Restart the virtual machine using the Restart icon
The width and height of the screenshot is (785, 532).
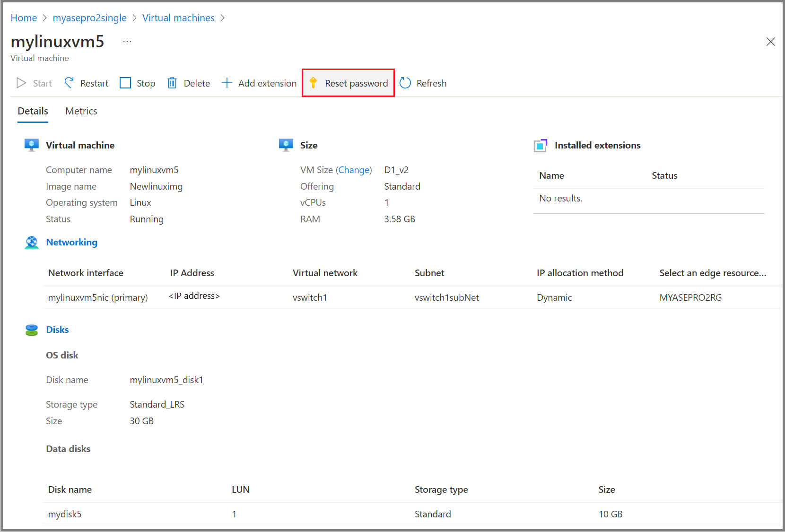pyautogui.click(x=69, y=83)
